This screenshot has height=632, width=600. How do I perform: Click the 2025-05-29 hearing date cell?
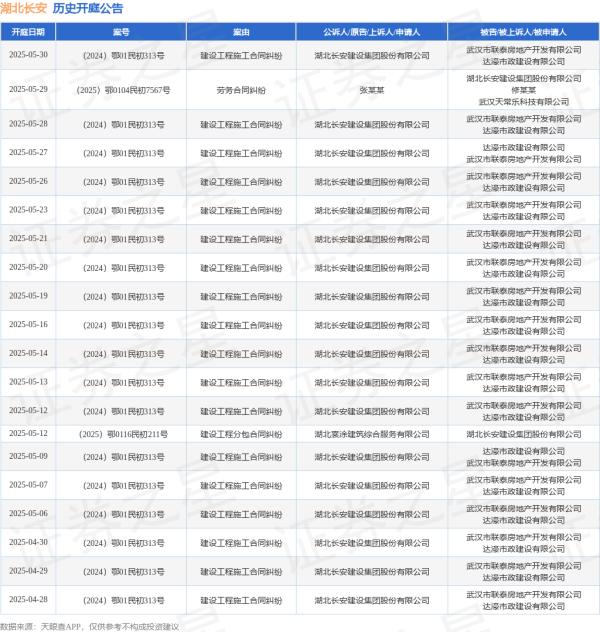click(x=28, y=89)
